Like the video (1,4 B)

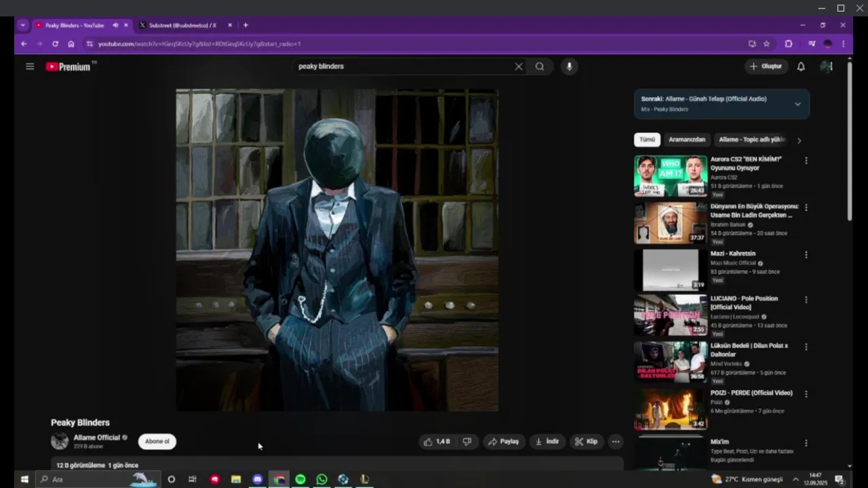point(437,441)
